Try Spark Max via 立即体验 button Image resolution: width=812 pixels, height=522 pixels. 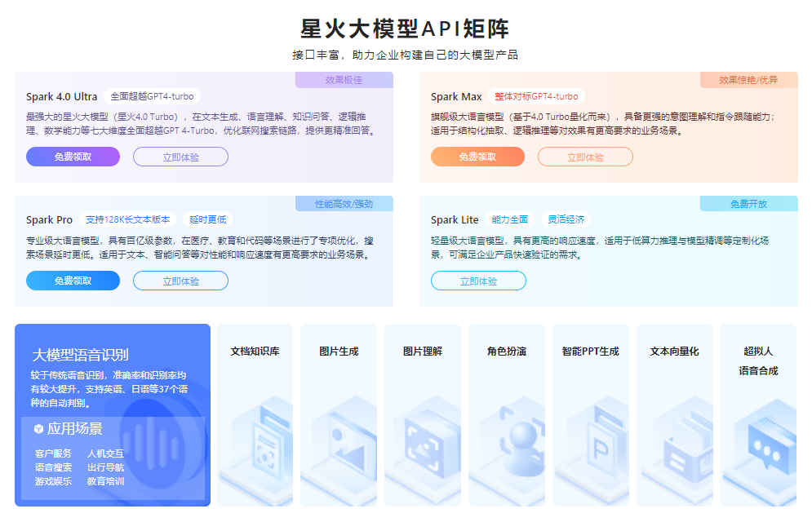coord(585,157)
